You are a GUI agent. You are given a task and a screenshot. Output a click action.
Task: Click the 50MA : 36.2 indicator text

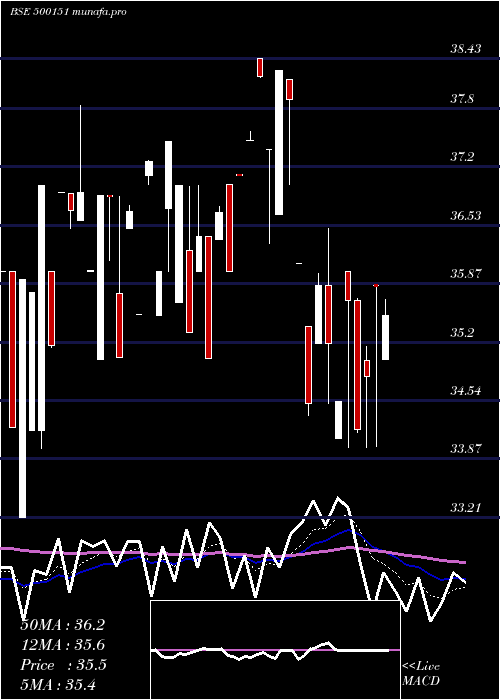click(63, 625)
